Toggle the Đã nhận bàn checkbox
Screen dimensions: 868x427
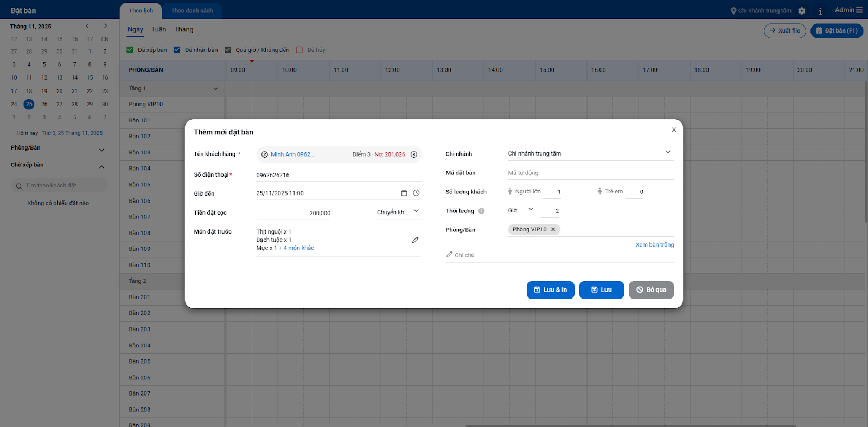pos(177,50)
